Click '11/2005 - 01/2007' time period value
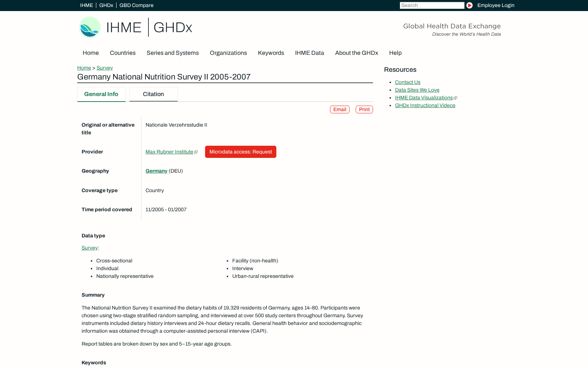Viewport: 588px width, 368px height. [166, 209]
